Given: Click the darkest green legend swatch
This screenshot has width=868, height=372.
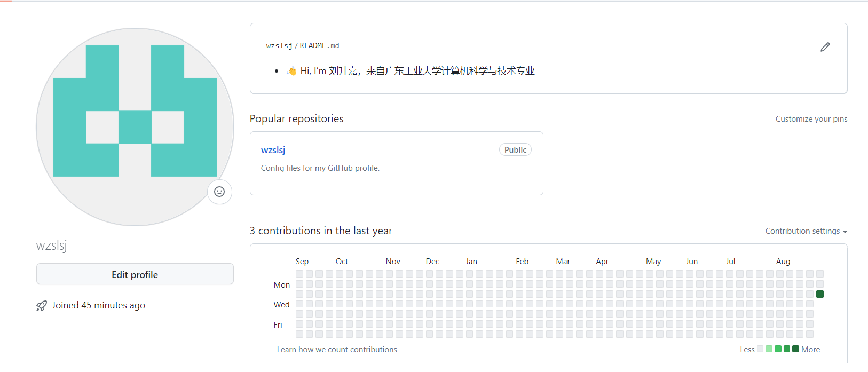Looking at the screenshot, I should point(795,349).
